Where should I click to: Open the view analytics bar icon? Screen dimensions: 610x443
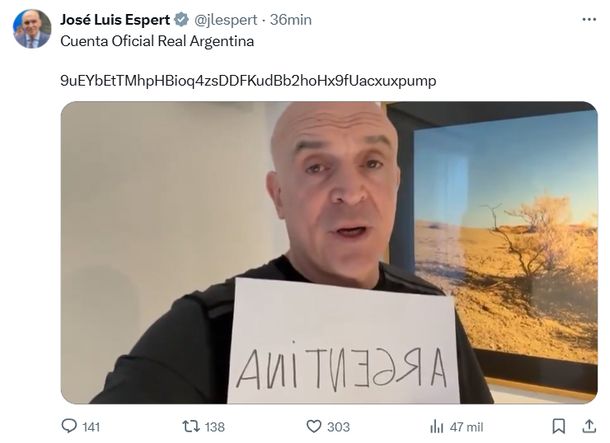click(436, 426)
